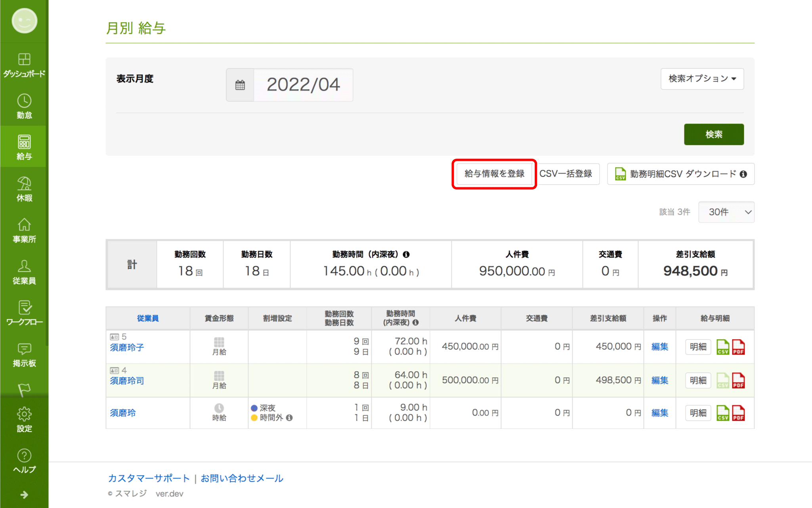Click info icon in 勤務時間 summary header
This screenshot has height=508, width=812.
406,254
